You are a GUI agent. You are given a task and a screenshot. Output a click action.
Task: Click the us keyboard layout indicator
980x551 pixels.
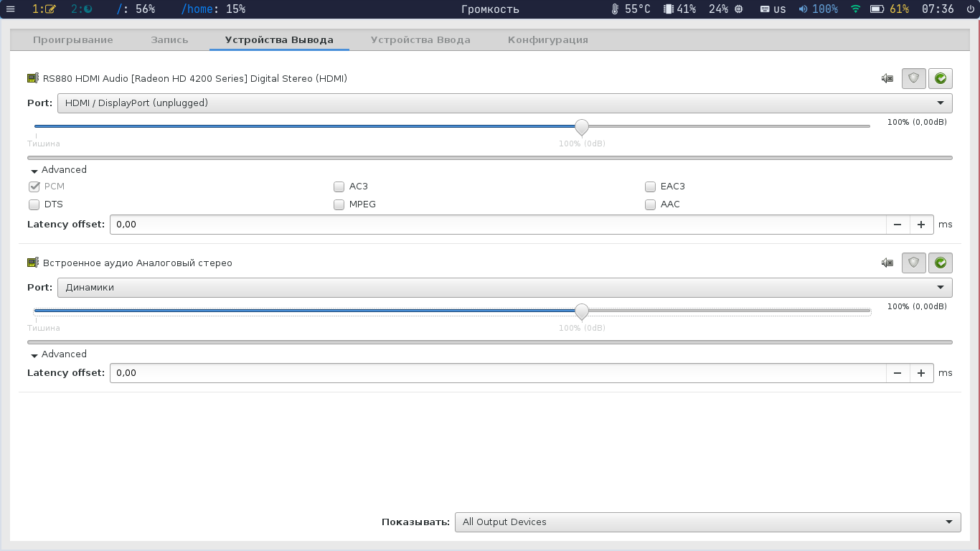tap(773, 9)
